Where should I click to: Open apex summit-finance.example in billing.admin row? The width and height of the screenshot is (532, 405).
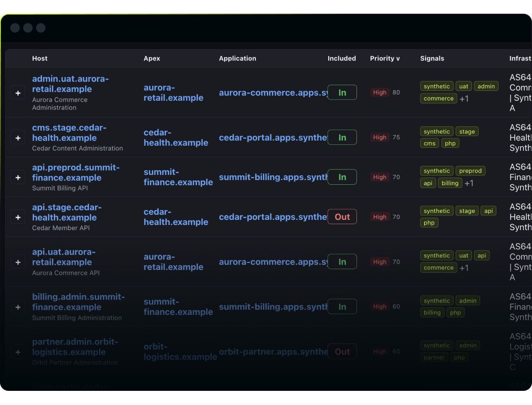(178, 307)
